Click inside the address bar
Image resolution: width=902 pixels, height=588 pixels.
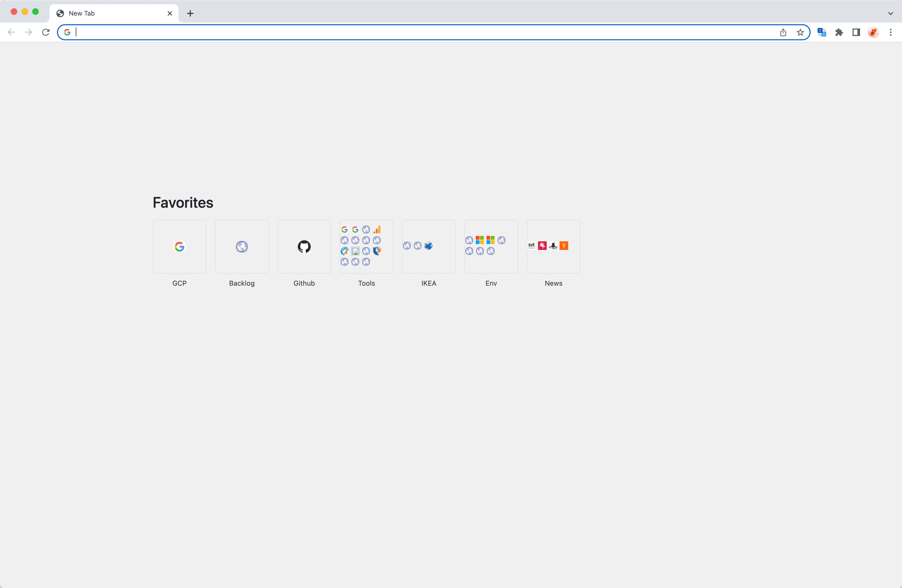point(417,32)
